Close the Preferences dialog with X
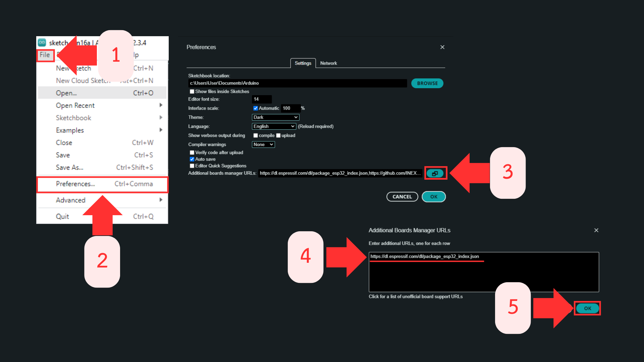Viewport: 644px width, 362px height. click(x=442, y=47)
